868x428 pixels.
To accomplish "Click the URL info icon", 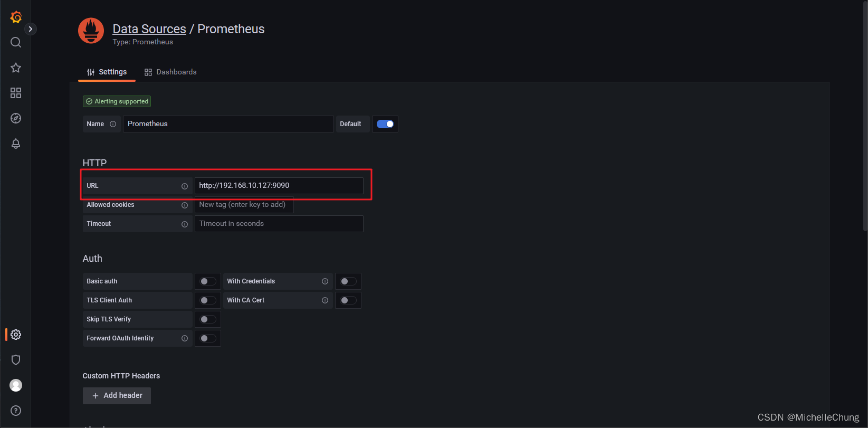I will coord(185,186).
